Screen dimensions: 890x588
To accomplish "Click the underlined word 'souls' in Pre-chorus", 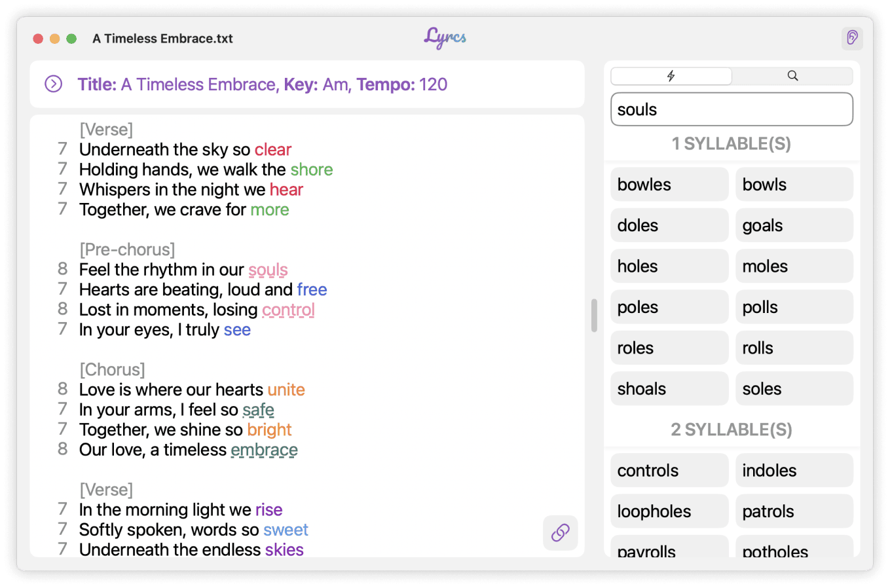I will point(268,270).
